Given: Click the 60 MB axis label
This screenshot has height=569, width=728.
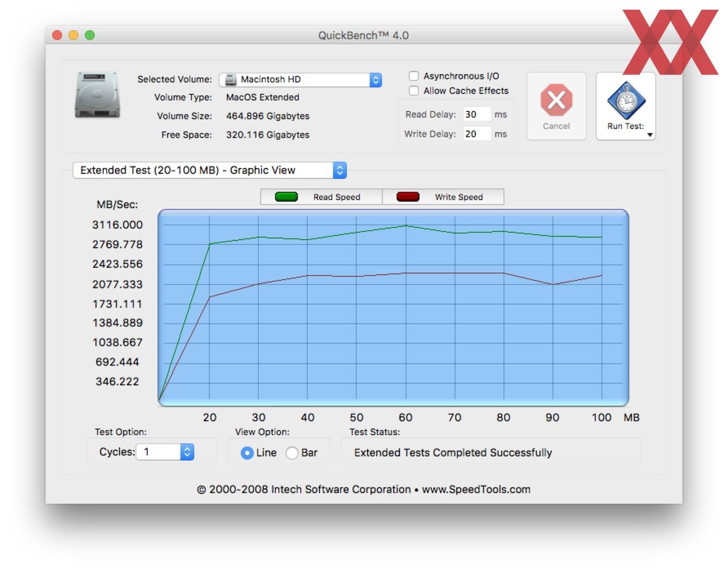Looking at the screenshot, I should point(405,418).
